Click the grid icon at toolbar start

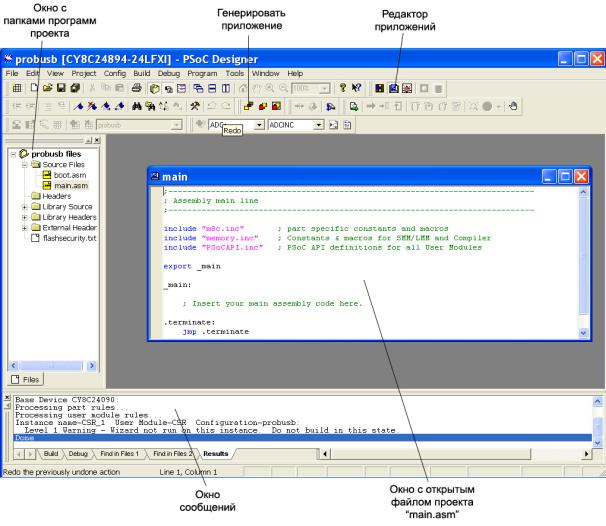(x=17, y=88)
